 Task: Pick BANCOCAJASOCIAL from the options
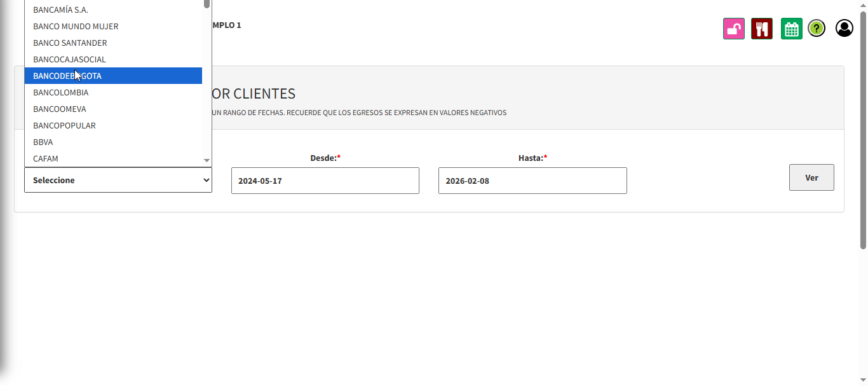[x=69, y=59]
